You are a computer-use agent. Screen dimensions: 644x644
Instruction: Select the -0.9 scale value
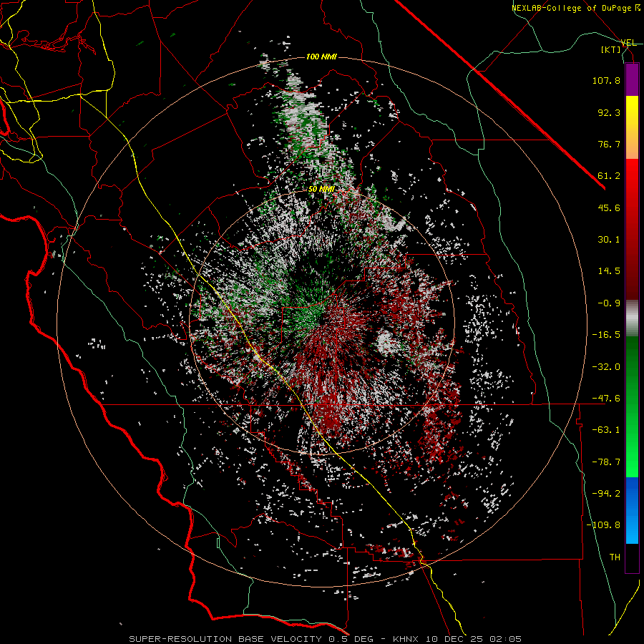609,303
